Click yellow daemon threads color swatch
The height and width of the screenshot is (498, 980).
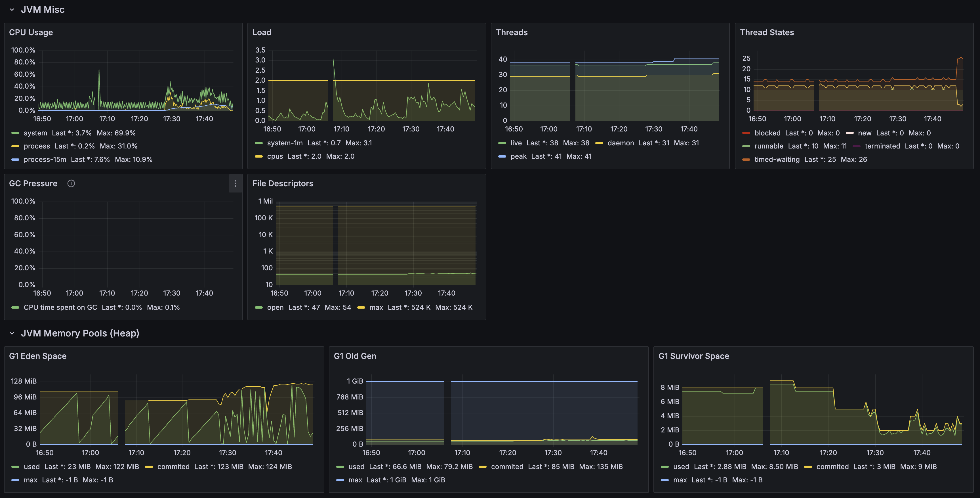click(599, 143)
